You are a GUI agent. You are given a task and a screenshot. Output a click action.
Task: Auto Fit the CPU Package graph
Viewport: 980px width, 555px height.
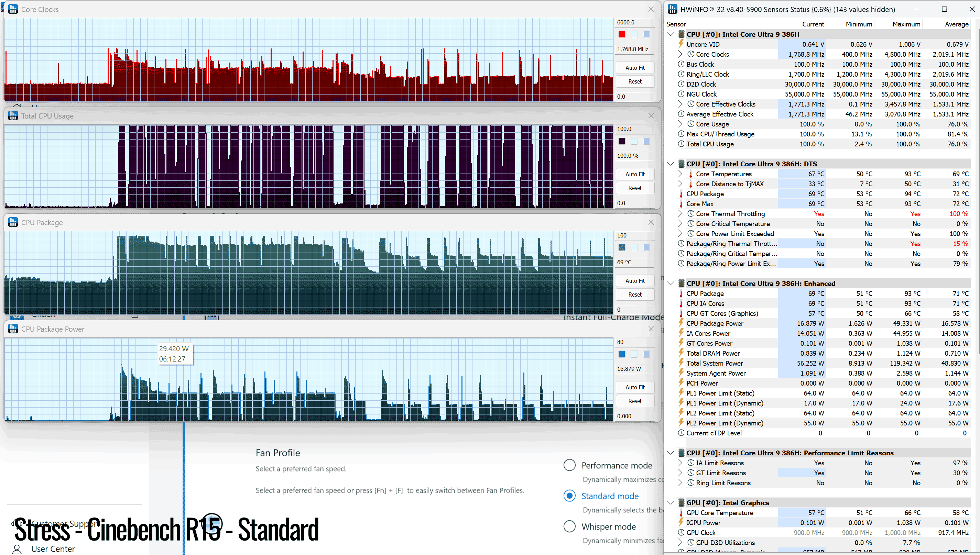point(635,280)
